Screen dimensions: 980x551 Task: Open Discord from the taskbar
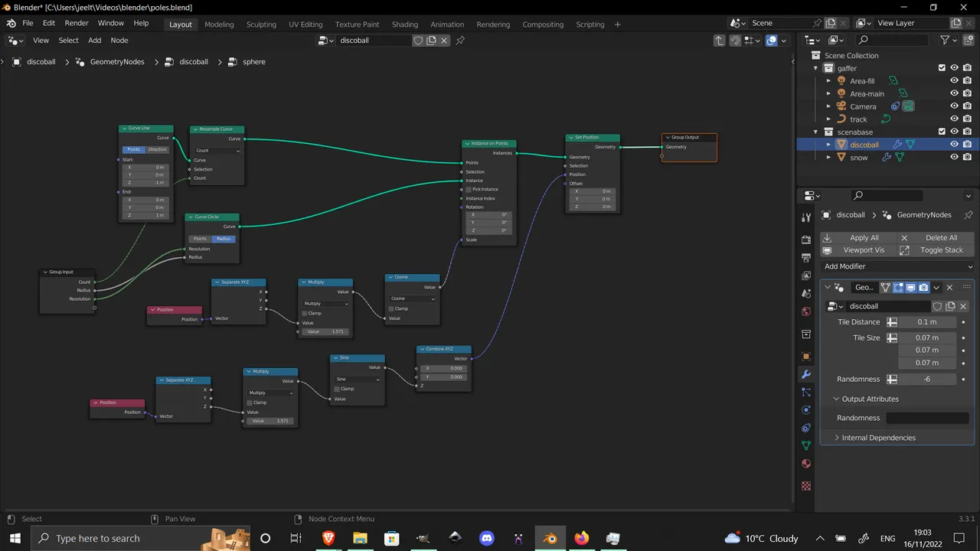[486, 538]
